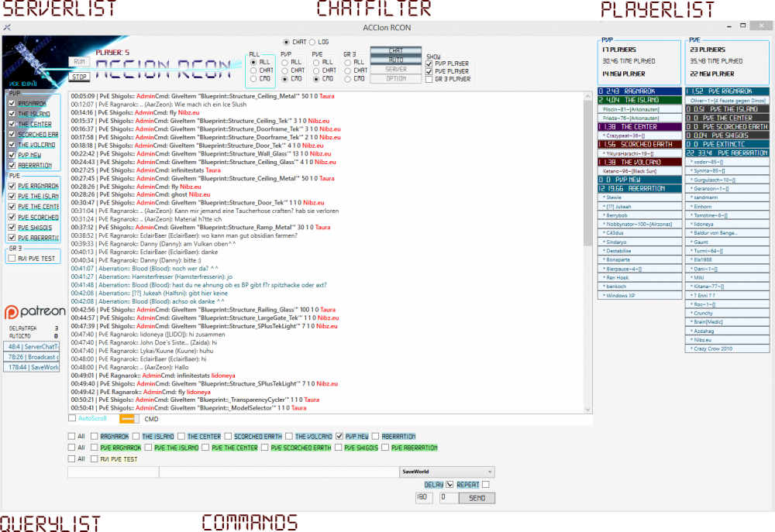Check PVE RAGNAROK command target checkbox
Image resolution: width=775 pixels, height=532 pixels.
coord(94,448)
